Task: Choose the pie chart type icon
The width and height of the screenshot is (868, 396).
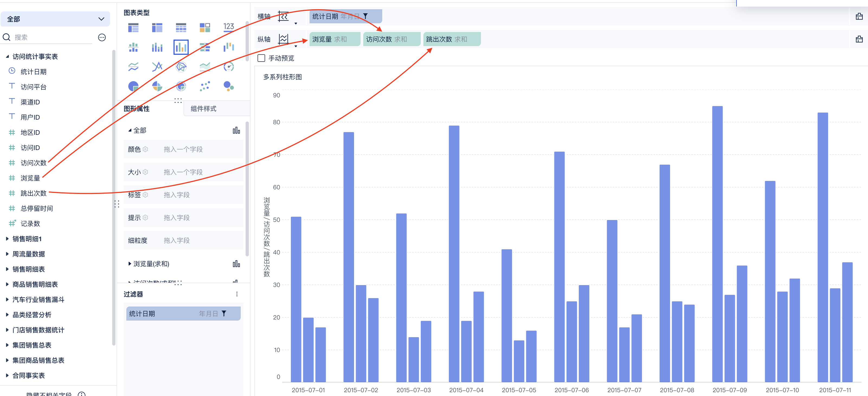Action: 133,86
